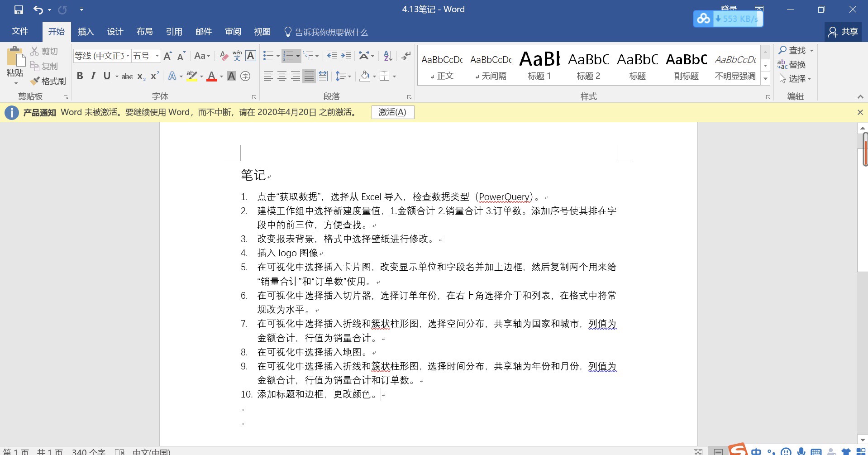The image size is (868, 455).
Task: Apply strikethrough to text
Action: [x=127, y=77]
